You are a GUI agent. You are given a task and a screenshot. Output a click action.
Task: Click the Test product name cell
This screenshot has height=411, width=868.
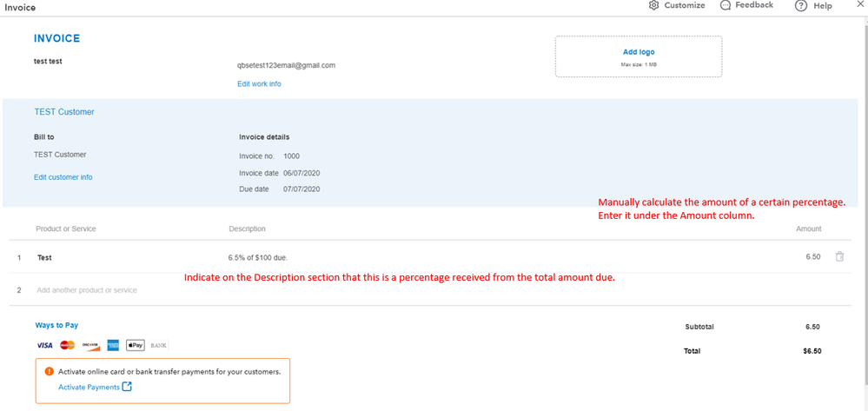click(x=44, y=257)
